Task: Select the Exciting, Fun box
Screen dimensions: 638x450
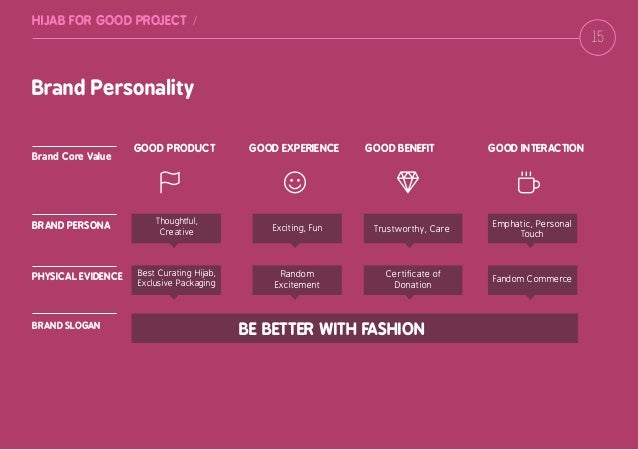Action: click(297, 228)
